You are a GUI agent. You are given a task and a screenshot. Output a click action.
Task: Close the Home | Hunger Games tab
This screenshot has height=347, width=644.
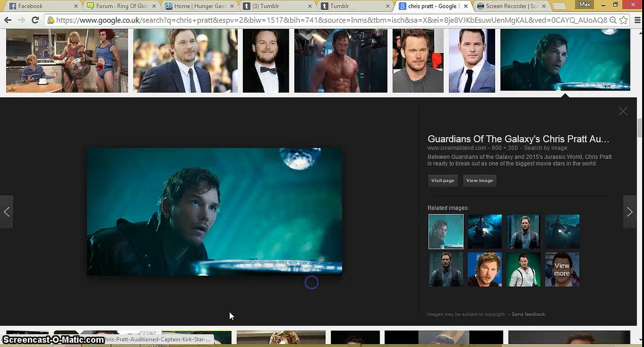point(232,6)
